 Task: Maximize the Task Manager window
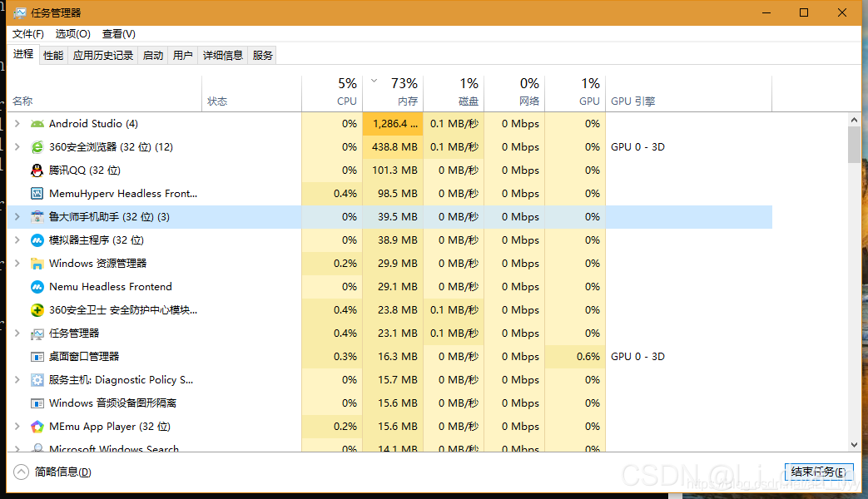click(x=804, y=12)
